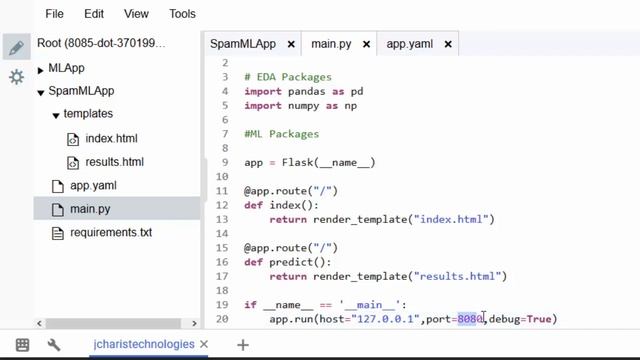Switch to the app.yaml editor tab
This screenshot has width=640, height=360.
[x=409, y=44]
